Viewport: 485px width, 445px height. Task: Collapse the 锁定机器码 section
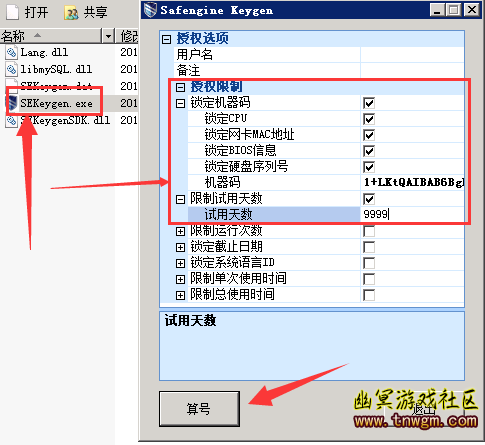tap(180, 103)
